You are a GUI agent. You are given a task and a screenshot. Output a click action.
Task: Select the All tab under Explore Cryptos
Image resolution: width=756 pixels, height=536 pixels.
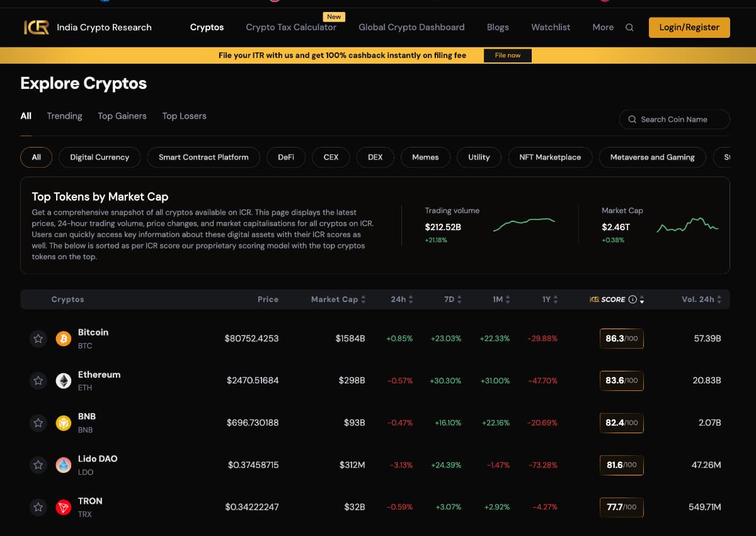point(26,116)
